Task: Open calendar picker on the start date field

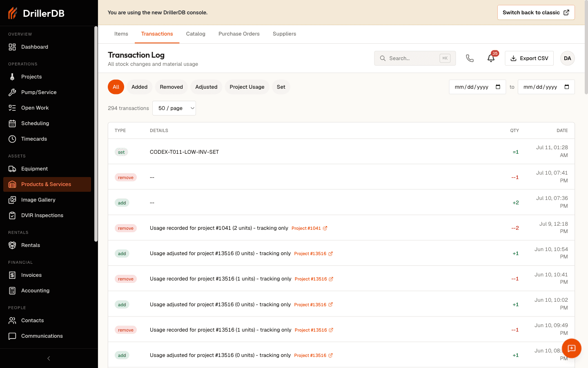Action: 498,87
